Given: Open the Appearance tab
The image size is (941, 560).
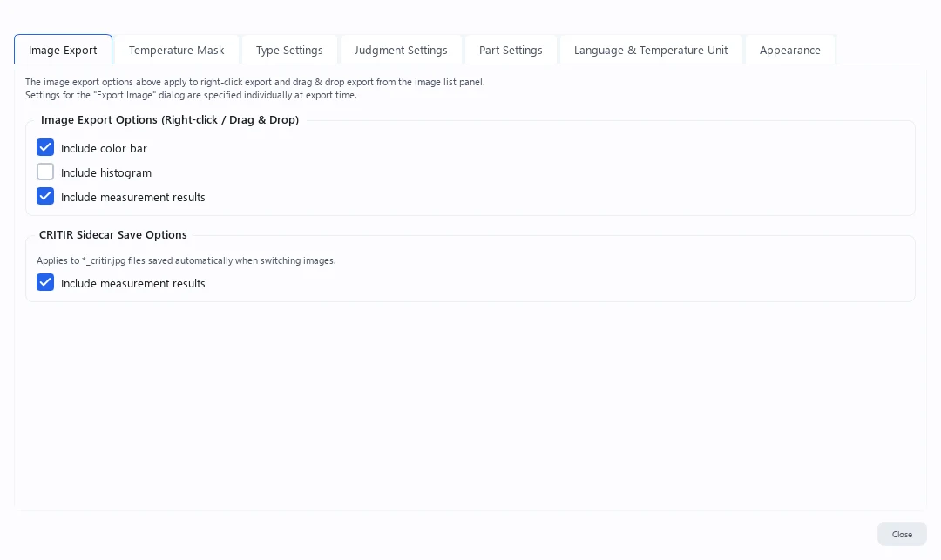Looking at the screenshot, I should tap(789, 50).
